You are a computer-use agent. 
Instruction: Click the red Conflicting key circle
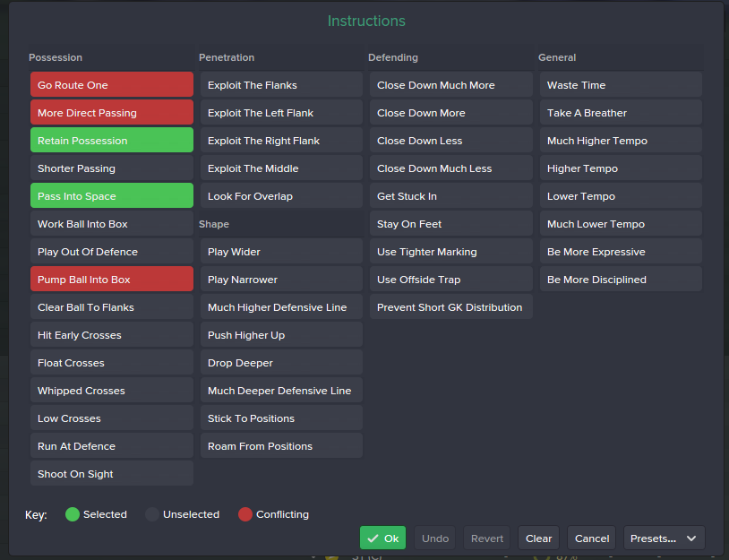[245, 514]
